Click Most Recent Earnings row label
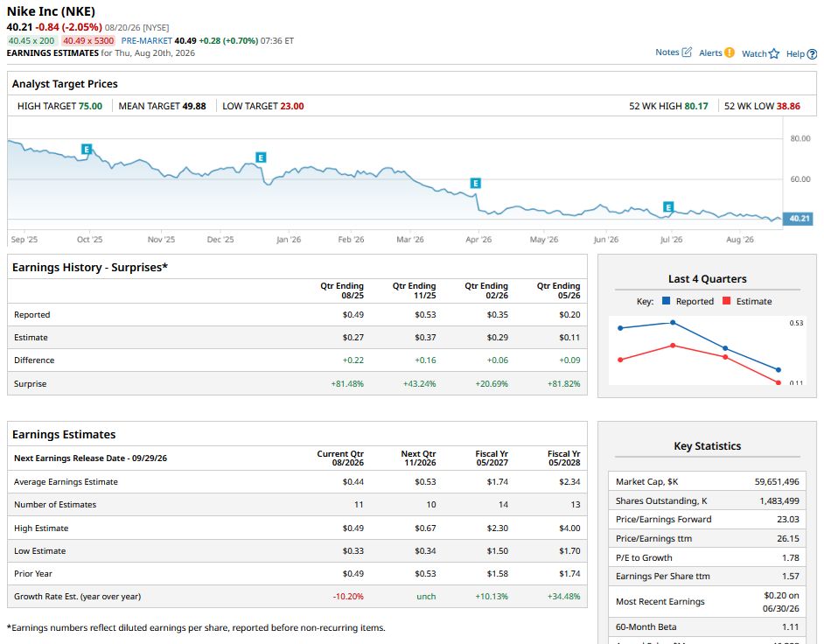 point(660,601)
